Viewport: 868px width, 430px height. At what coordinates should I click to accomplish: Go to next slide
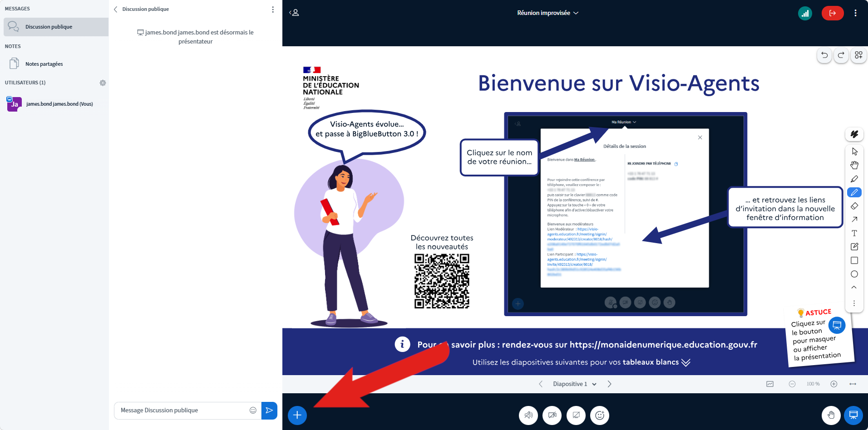(x=609, y=384)
